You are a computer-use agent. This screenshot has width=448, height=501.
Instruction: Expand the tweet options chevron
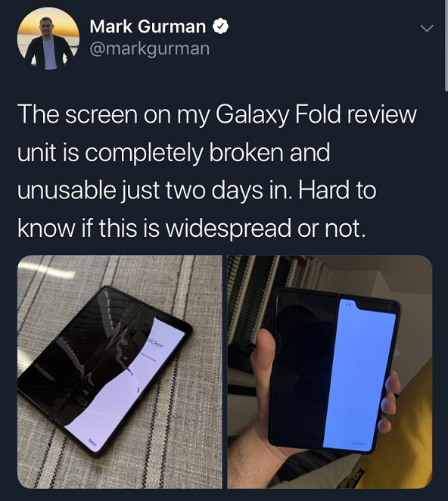[x=427, y=28]
